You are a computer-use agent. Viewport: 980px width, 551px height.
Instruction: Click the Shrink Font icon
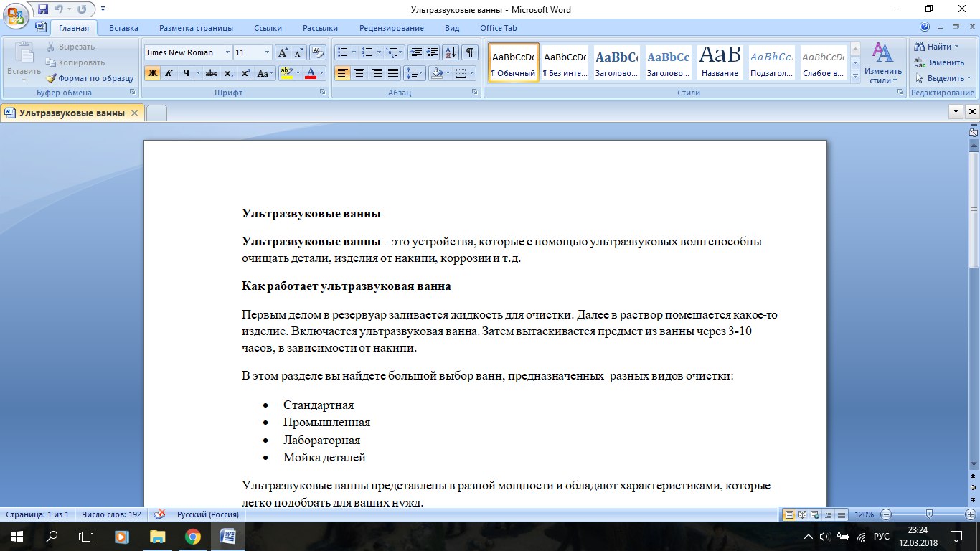[299, 52]
